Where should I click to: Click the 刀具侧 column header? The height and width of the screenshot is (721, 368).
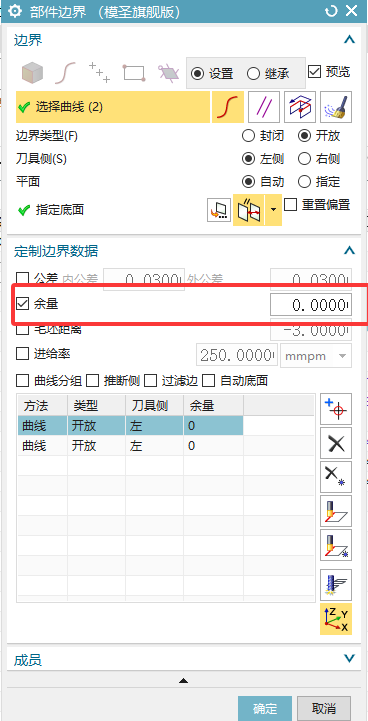[x=155, y=405]
